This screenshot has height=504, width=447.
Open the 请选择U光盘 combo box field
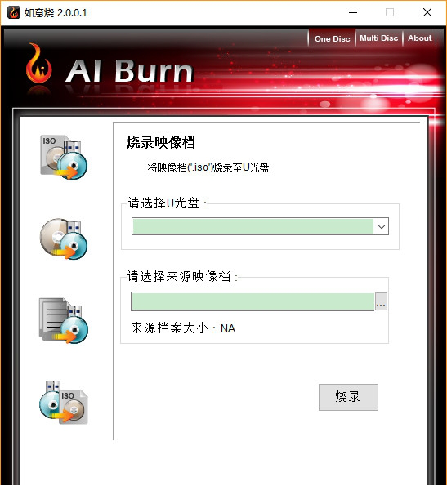point(260,226)
